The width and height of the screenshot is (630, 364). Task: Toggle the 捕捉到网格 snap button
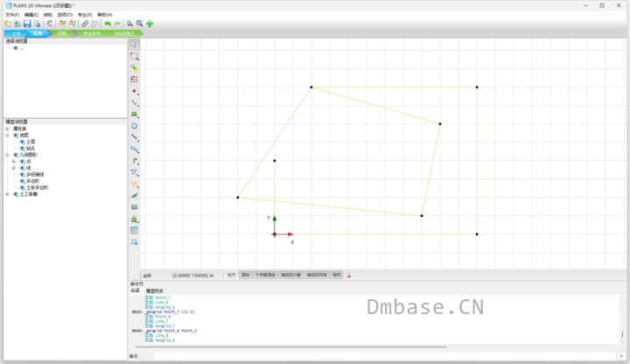point(317,276)
